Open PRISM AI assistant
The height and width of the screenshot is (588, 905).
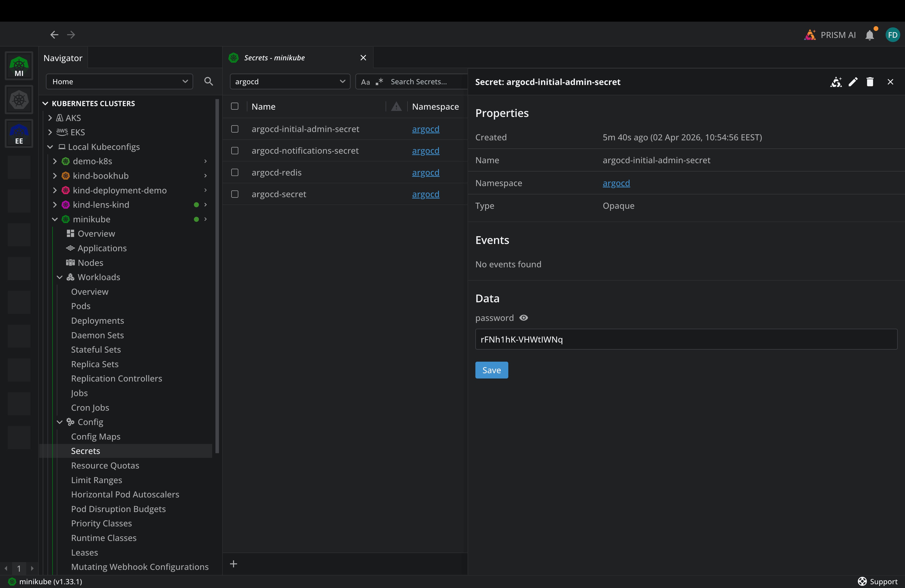(x=830, y=35)
